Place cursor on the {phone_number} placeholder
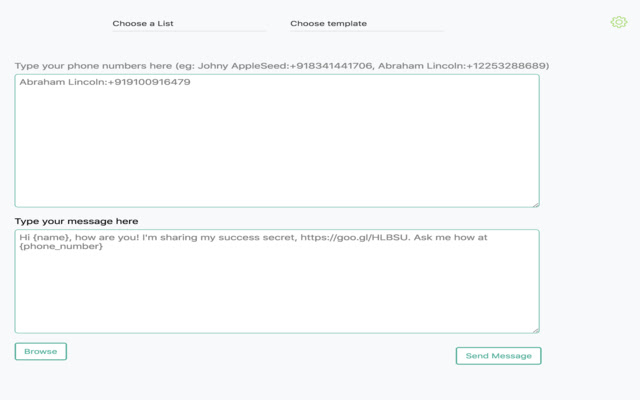Image resolution: width=640 pixels, height=400 pixels. tap(61, 247)
